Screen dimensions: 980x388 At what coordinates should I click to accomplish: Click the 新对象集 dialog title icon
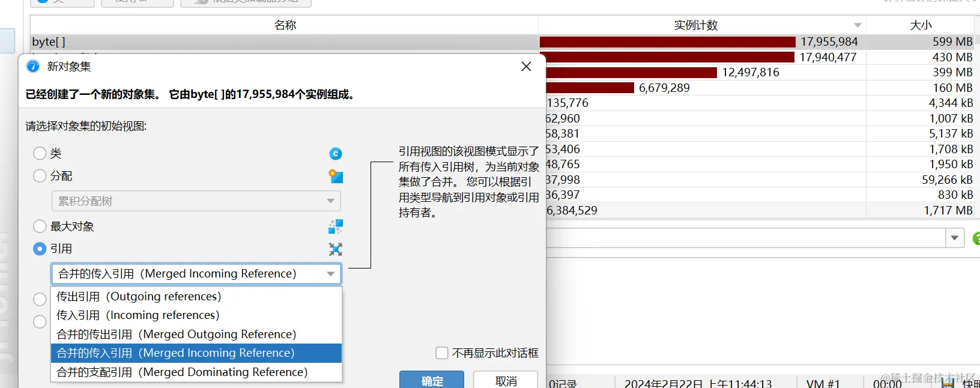point(33,67)
